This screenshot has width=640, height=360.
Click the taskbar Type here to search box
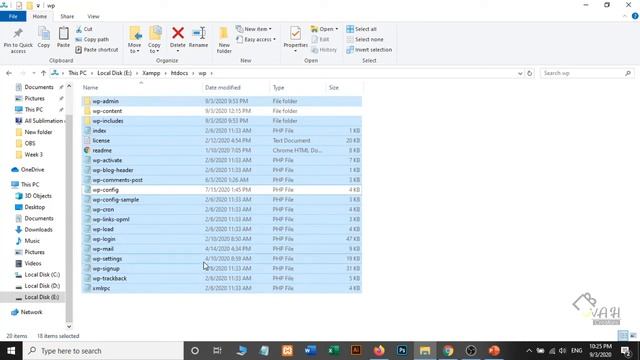[103, 351]
